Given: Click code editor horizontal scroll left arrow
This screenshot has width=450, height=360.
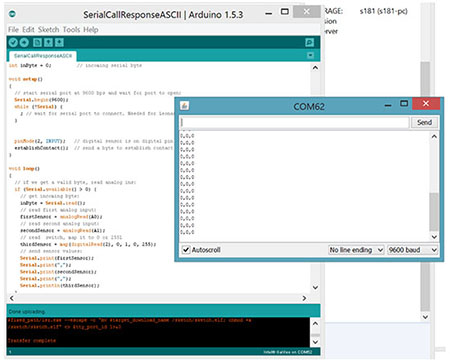Looking at the screenshot, I should pos(12,298).
